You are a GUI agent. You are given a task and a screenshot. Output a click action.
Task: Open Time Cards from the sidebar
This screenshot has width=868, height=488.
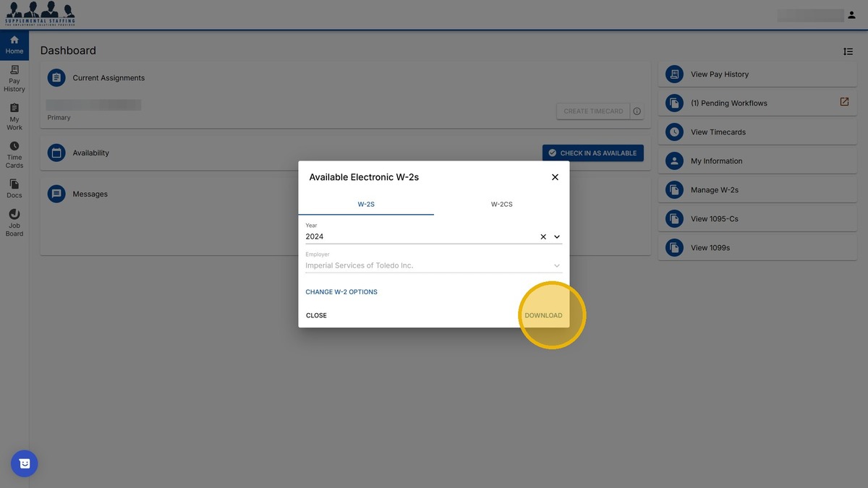click(14, 155)
